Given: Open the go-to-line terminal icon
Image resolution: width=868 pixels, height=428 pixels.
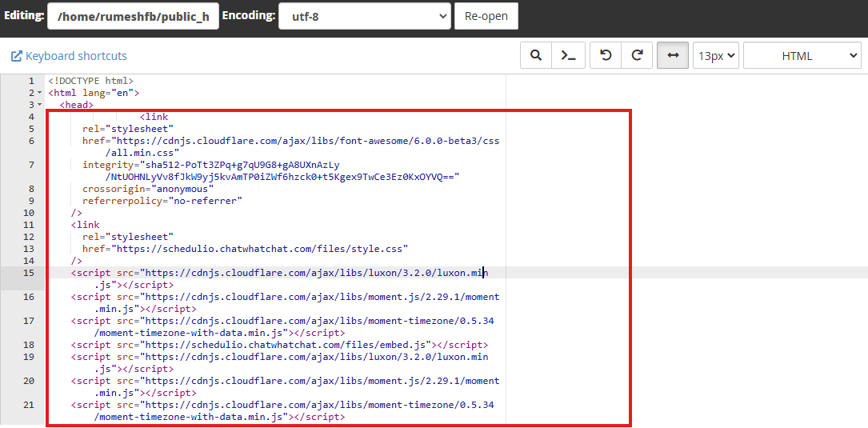Looking at the screenshot, I should coord(568,55).
